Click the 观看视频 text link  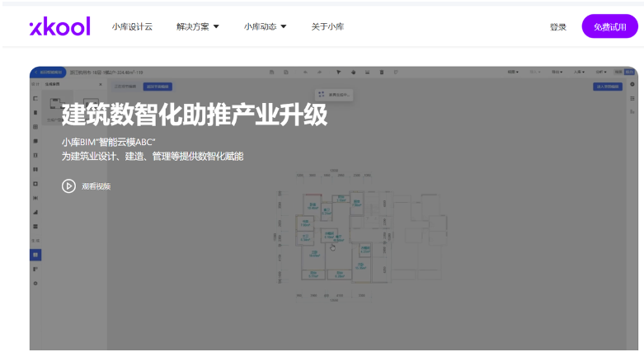pos(96,186)
